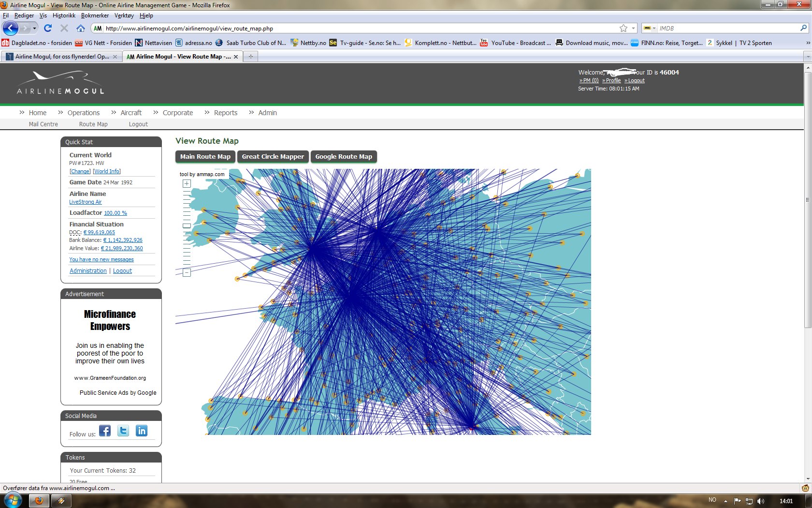Click the Google Route Map button
Image resolution: width=812 pixels, height=508 pixels.
tap(344, 157)
